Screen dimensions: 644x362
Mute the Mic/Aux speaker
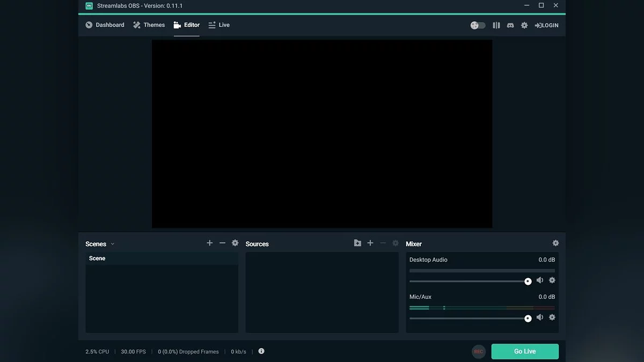click(540, 317)
